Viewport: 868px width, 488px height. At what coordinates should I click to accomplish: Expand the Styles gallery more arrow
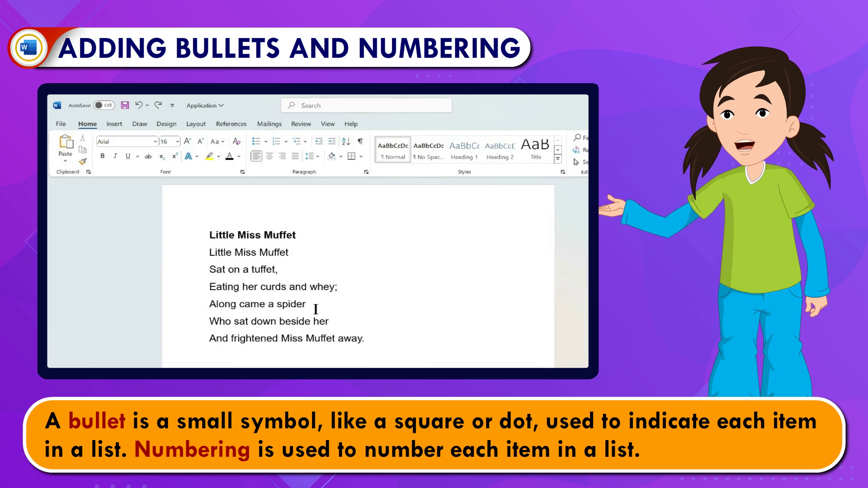coord(558,159)
